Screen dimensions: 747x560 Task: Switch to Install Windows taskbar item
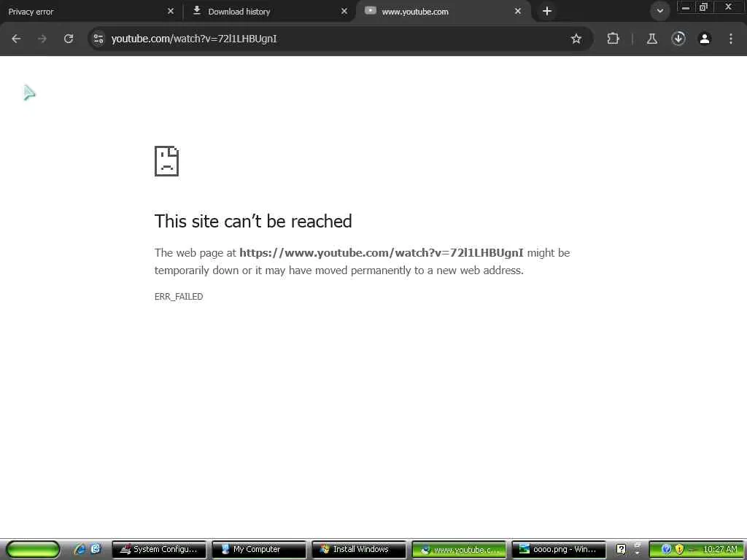(x=359, y=550)
